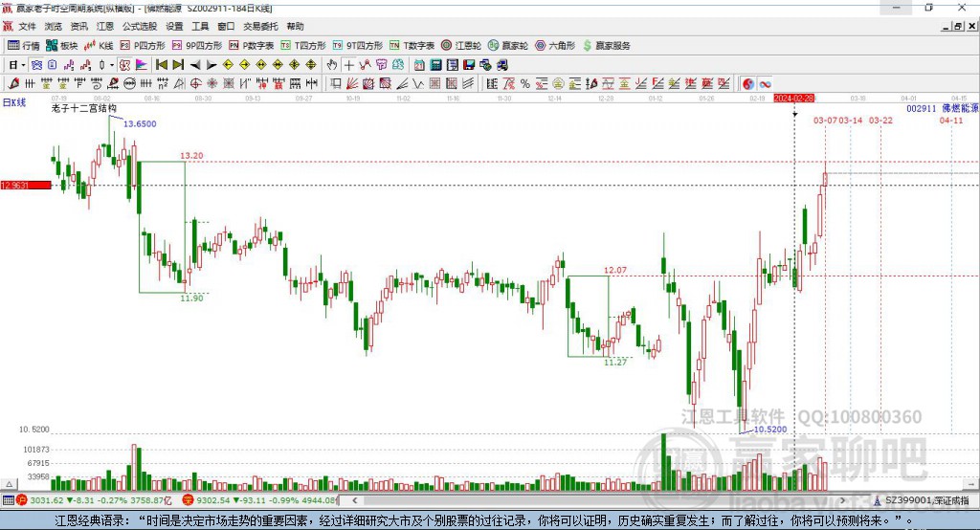980x530 pixels.
Task: Click the black left arrow to move back
Action: pyautogui.click(x=195, y=64)
